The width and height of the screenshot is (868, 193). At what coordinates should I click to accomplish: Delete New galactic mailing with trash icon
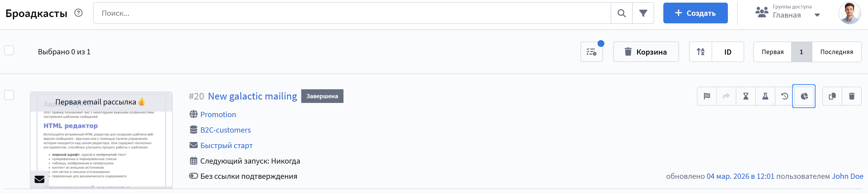tap(851, 96)
